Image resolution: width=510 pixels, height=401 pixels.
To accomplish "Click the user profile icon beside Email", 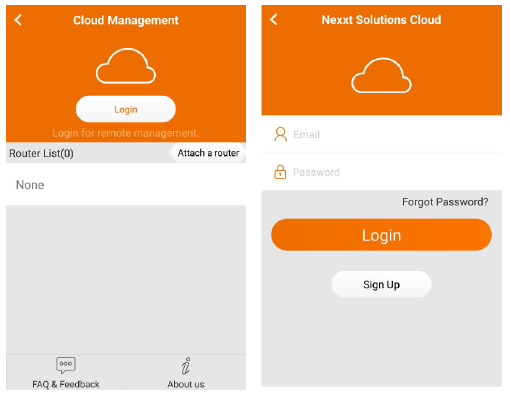I will 280,134.
